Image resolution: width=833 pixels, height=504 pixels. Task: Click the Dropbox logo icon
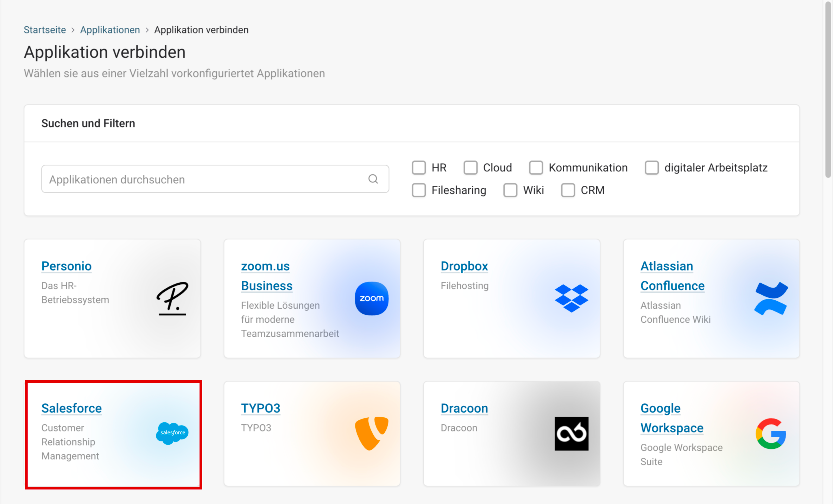click(x=571, y=298)
